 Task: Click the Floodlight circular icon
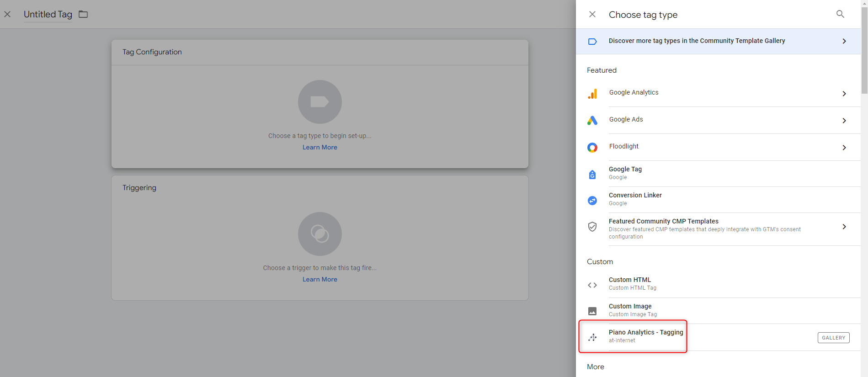tap(592, 148)
